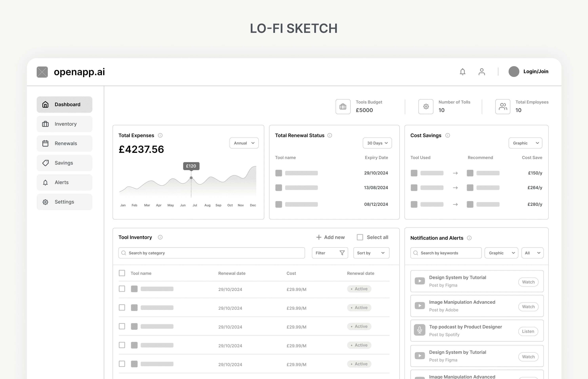Show info for Cost Savings
588x379 pixels.
448,135
